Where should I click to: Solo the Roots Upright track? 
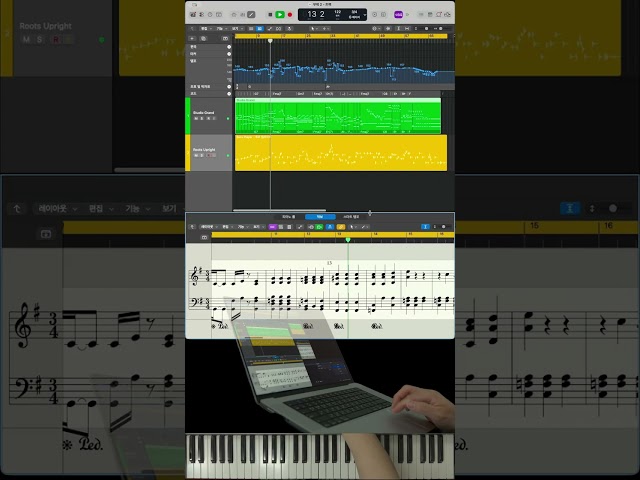click(202, 156)
